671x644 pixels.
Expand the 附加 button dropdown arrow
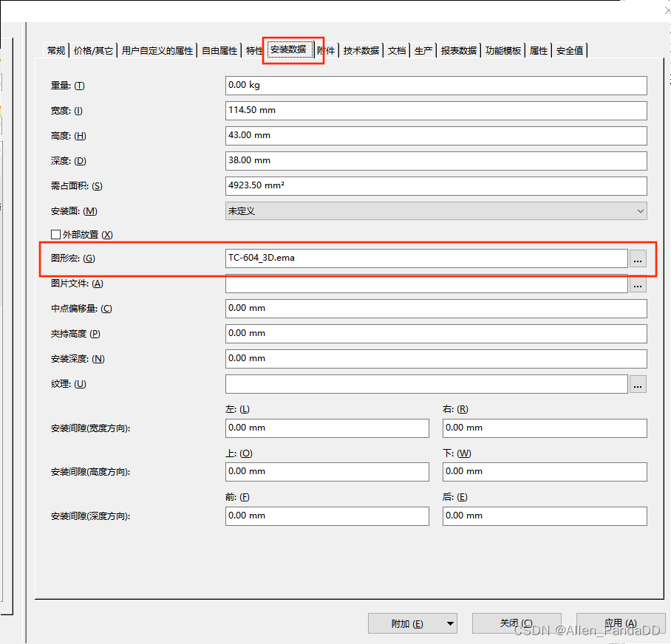[450, 624]
